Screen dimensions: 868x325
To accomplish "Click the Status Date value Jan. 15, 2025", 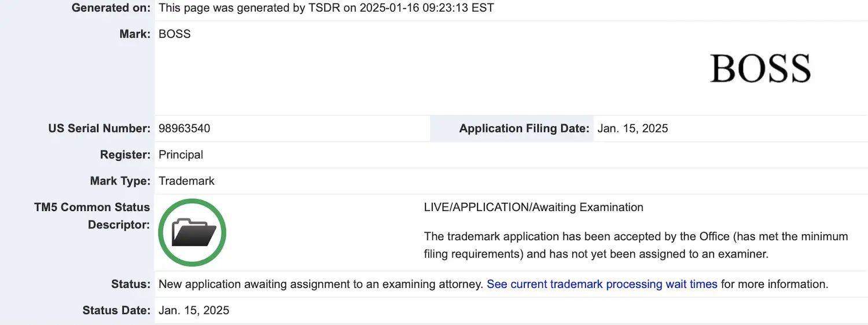I will (x=194, y=311).
